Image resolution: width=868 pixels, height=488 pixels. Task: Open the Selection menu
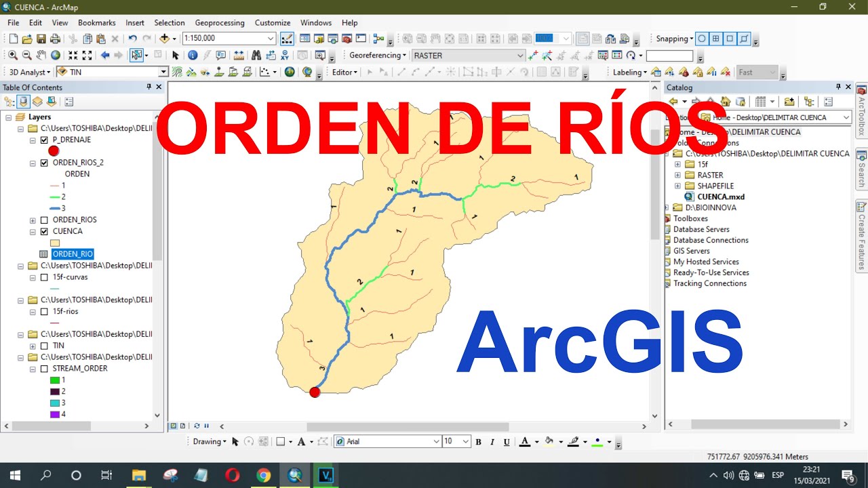point(170,22)
